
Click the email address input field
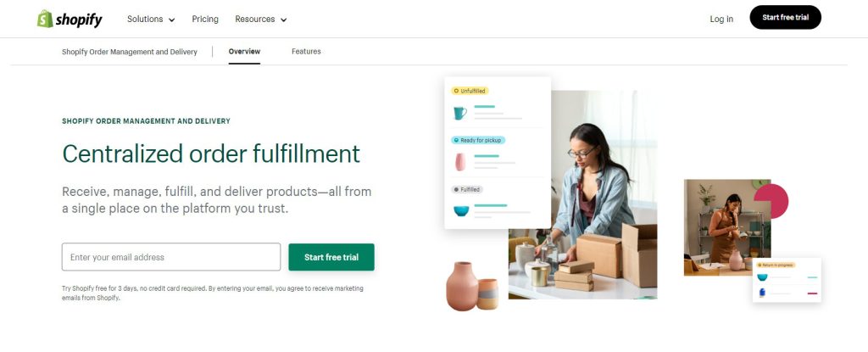point(171,257)
